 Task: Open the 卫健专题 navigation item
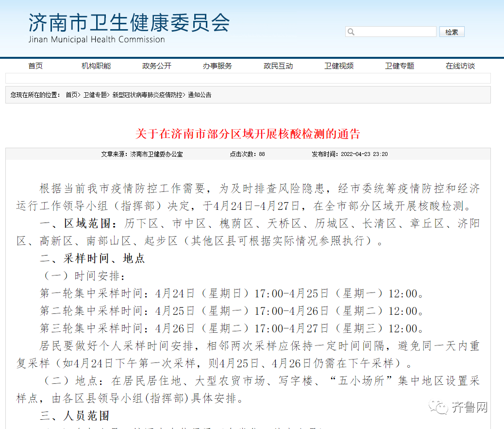pos(399,66)
